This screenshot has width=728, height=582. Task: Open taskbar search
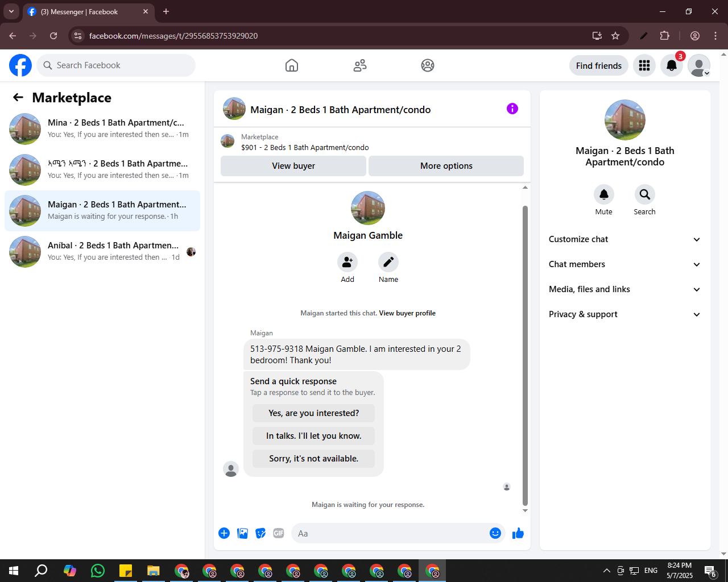coord(41,571)
